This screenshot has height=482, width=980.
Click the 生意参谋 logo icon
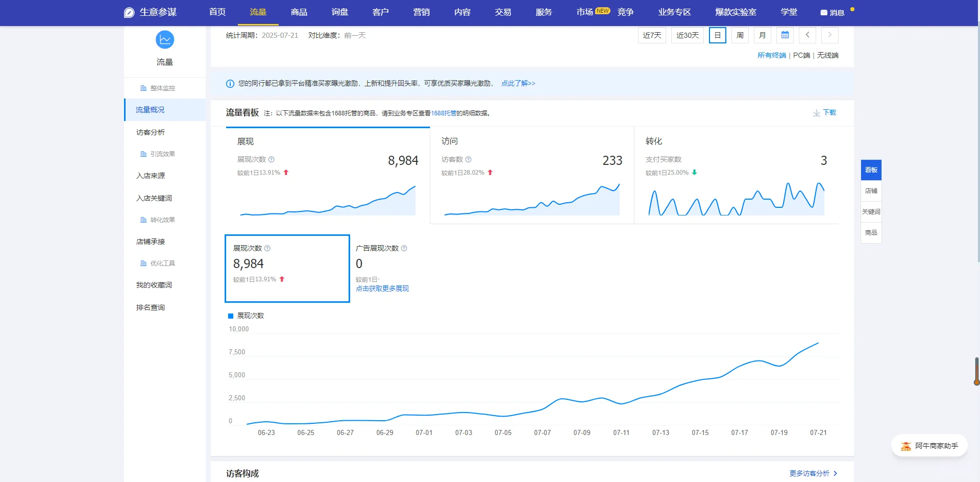coord(129,13)
